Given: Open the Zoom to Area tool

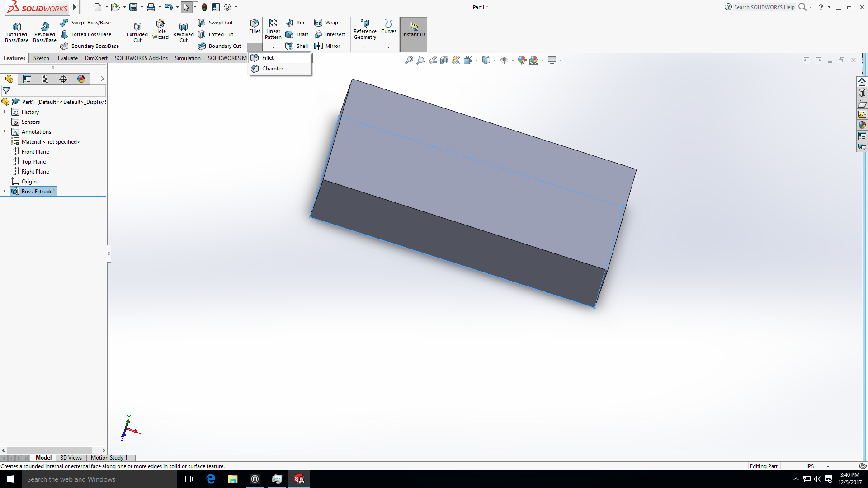Looking at the screenshot, I should (x=421, y=60).
